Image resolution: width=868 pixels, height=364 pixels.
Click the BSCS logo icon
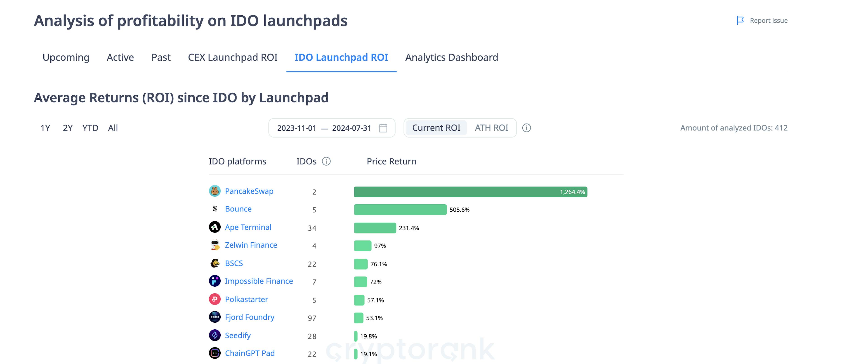215,263
